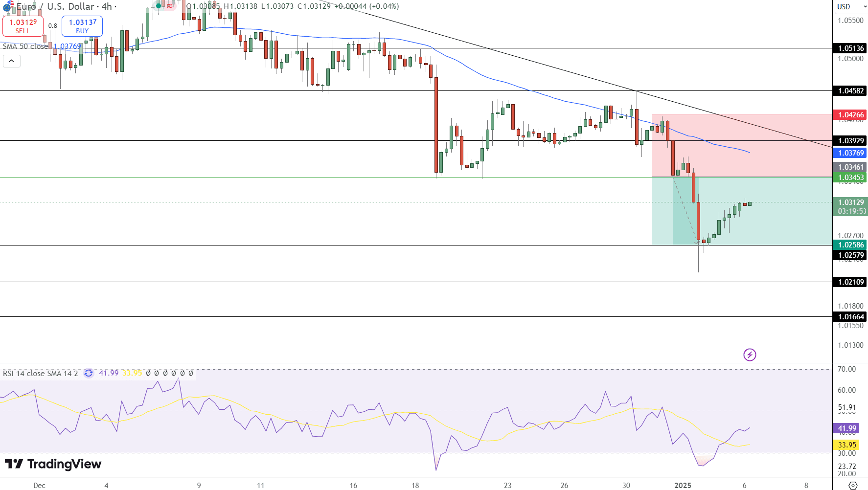Screen dimensions: 868x490
Task: Click the 1.04582 horizontal line price label
Action: point(850,90)
